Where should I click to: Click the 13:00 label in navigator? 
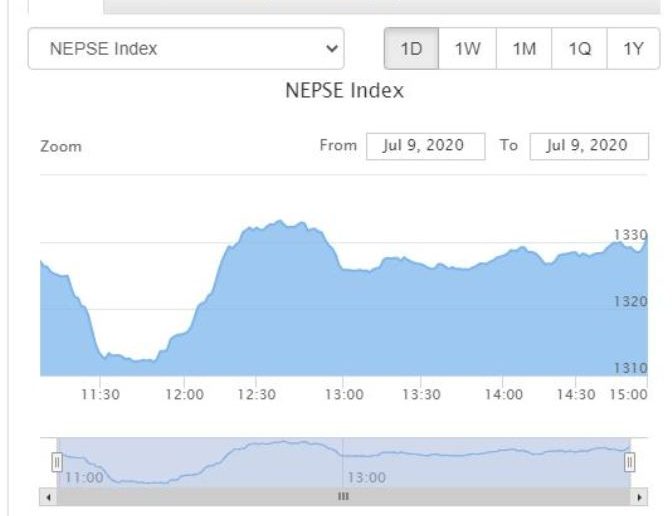(x=367, y=477)
